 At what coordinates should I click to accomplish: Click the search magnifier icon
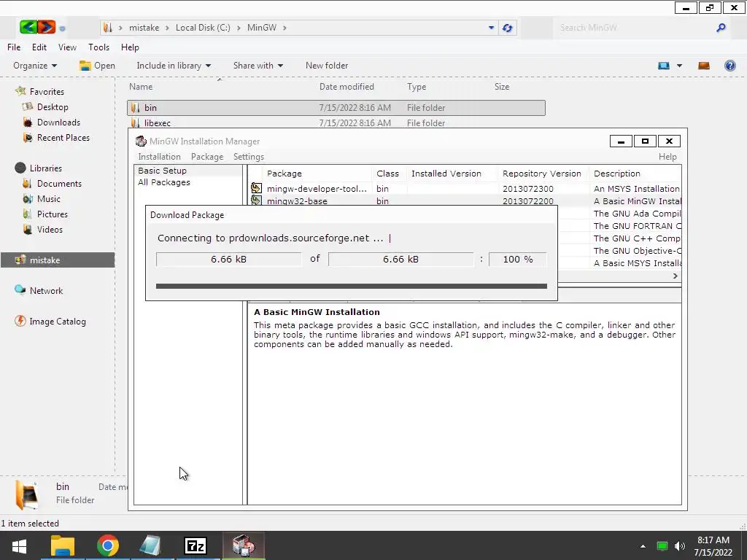coord(721,28)
